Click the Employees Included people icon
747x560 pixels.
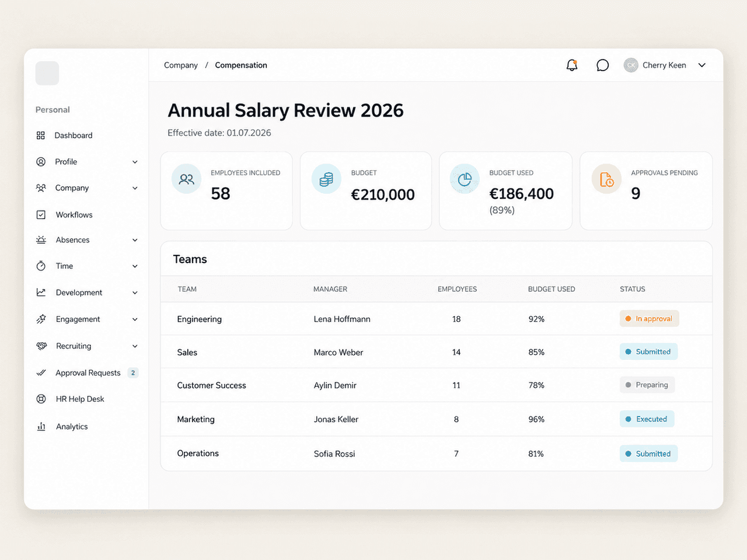click(187, 179)
